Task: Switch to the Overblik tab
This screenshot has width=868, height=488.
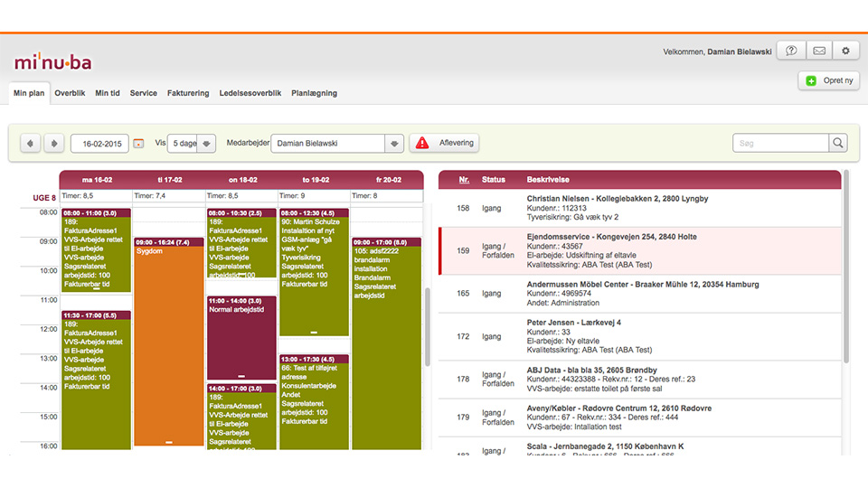Action: [70, 93]
